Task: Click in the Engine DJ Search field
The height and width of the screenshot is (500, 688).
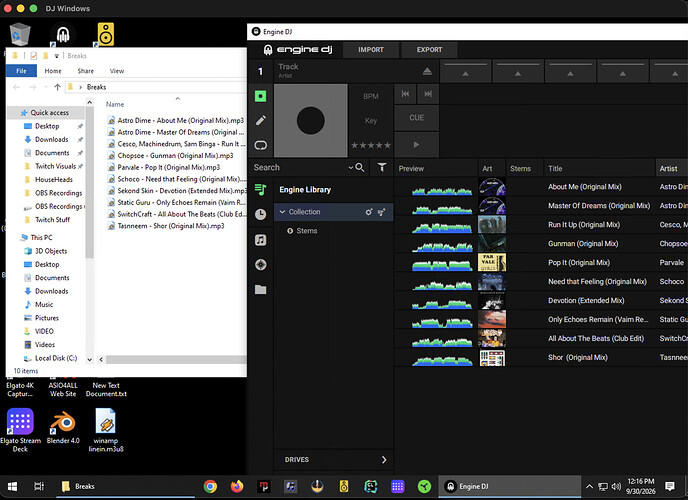Action: [300, 167]
